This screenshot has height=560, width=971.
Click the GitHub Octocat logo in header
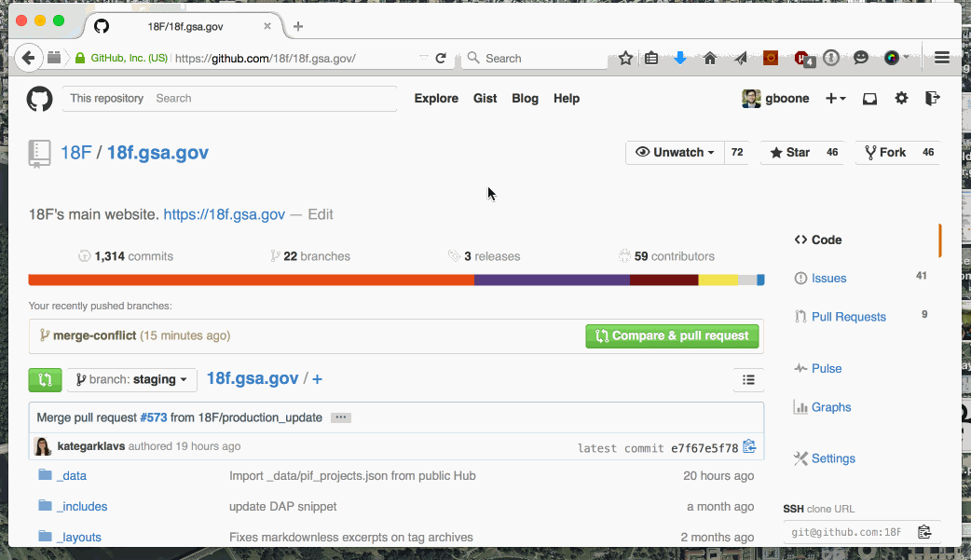click(x=40, y=99)
